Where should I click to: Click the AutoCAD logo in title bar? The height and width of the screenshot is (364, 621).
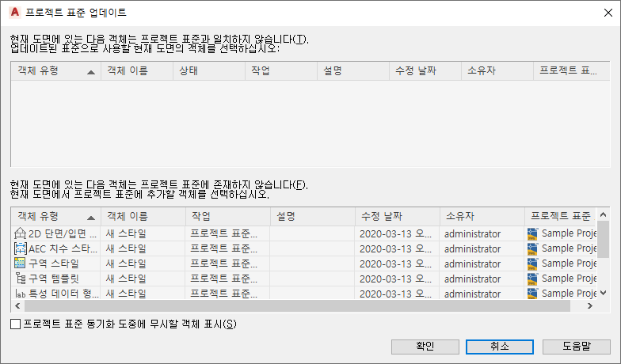15,13
